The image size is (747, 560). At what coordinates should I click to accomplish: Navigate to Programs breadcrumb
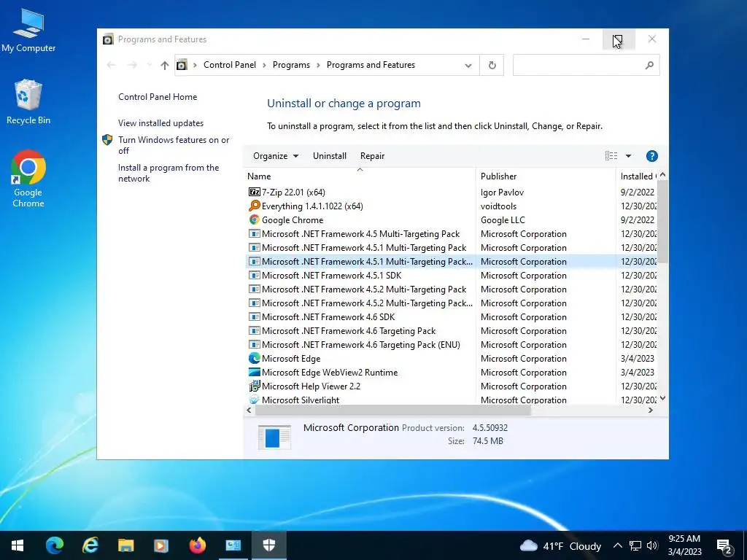pos(291,65)
